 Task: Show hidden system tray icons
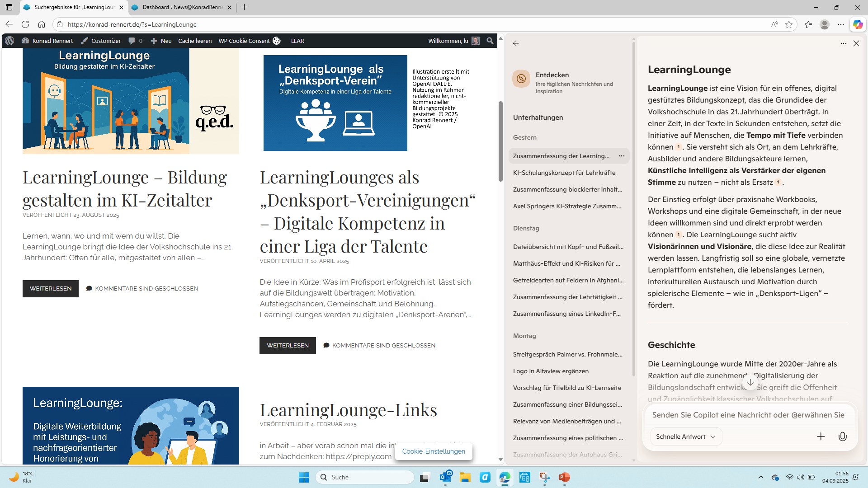click(x=760, y=477)
